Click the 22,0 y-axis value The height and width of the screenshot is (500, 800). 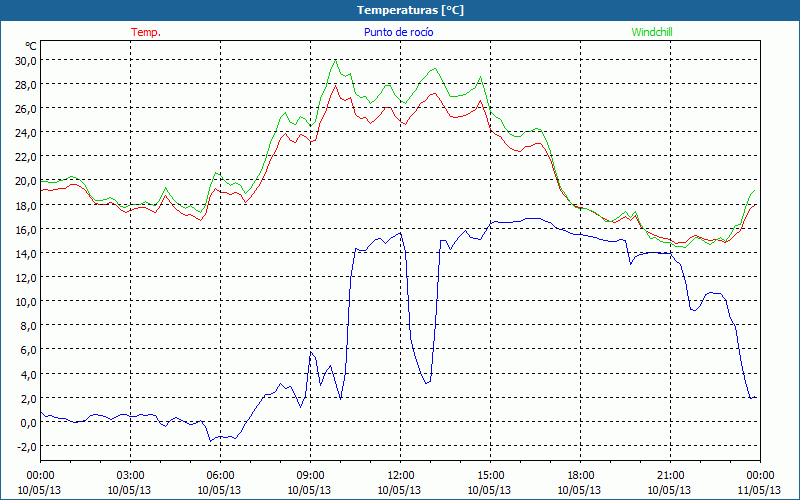tap(26, 157)
